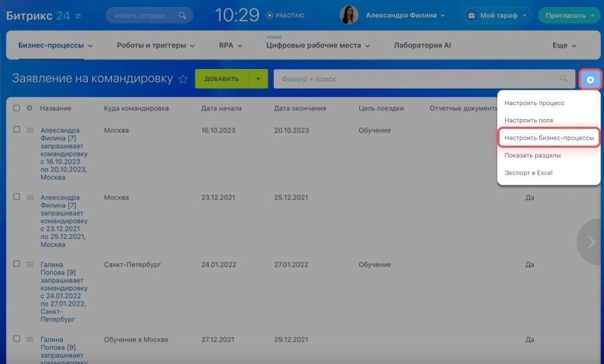Check the box for the Москва 23.12.2021 row

click(17, 197)
